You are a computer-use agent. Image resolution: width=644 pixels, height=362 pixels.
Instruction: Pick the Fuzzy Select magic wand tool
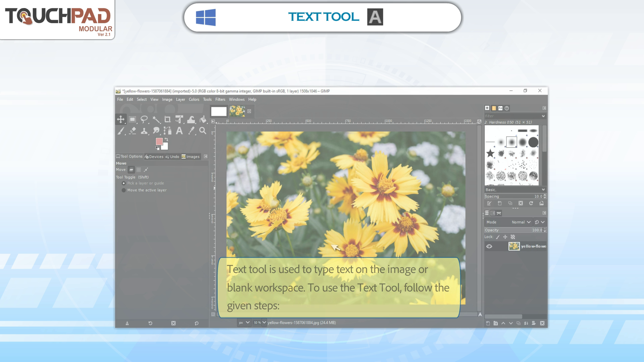[x=156, y=120]
